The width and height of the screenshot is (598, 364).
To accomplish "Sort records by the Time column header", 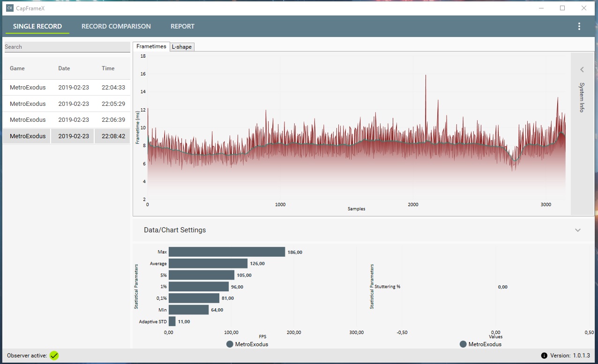I will pos(108,68).
